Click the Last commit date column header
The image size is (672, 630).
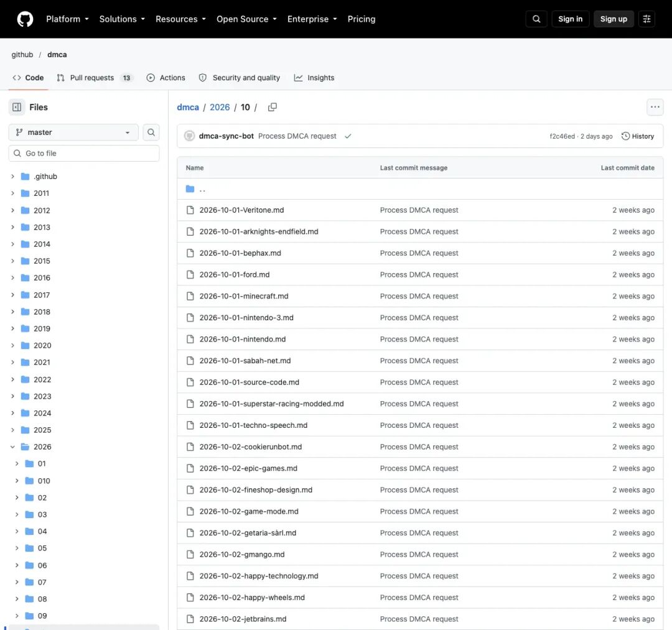[627, 168]
